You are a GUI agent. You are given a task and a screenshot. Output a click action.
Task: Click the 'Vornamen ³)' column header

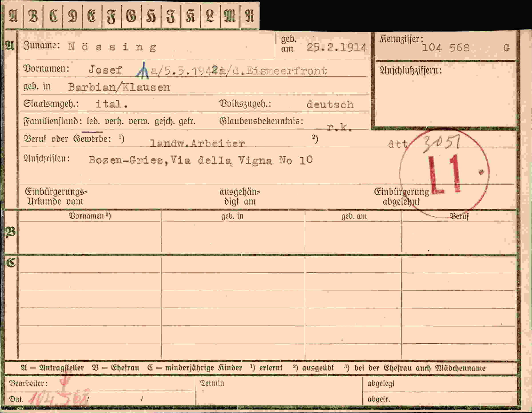[90, 216]
